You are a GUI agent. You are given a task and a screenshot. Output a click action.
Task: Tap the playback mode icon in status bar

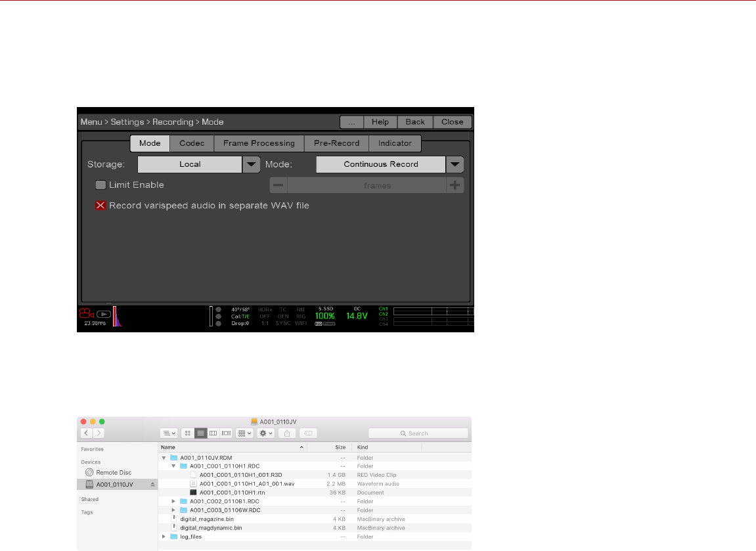click(104, 314)
